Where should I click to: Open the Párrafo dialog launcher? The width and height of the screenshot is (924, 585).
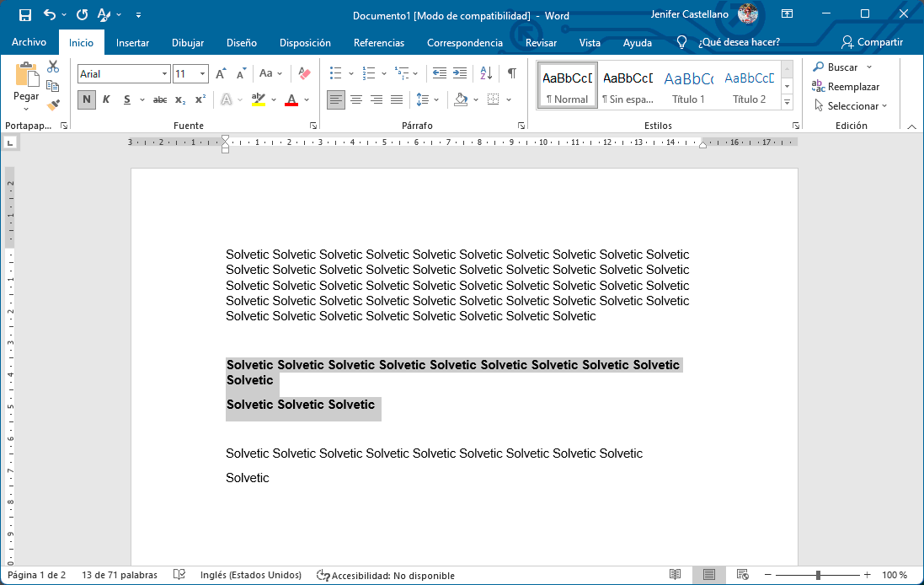coord(521,126)
